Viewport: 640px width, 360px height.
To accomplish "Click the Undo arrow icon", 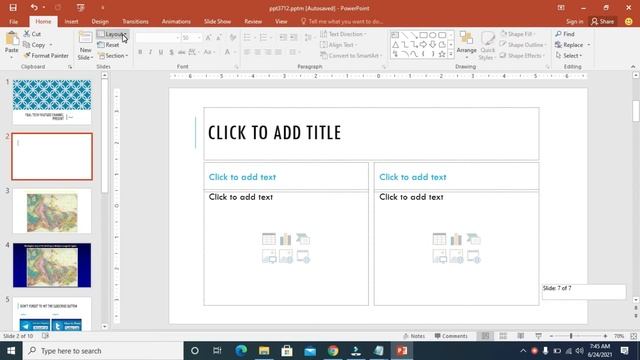I will [34, 8].
